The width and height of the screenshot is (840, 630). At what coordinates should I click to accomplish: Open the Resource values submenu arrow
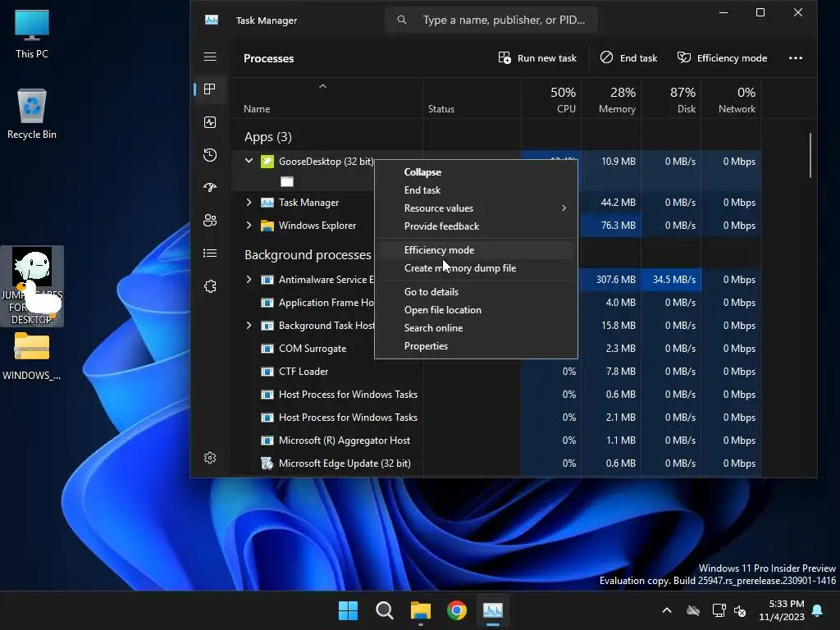pyautogui.click(x=564, y=208)
